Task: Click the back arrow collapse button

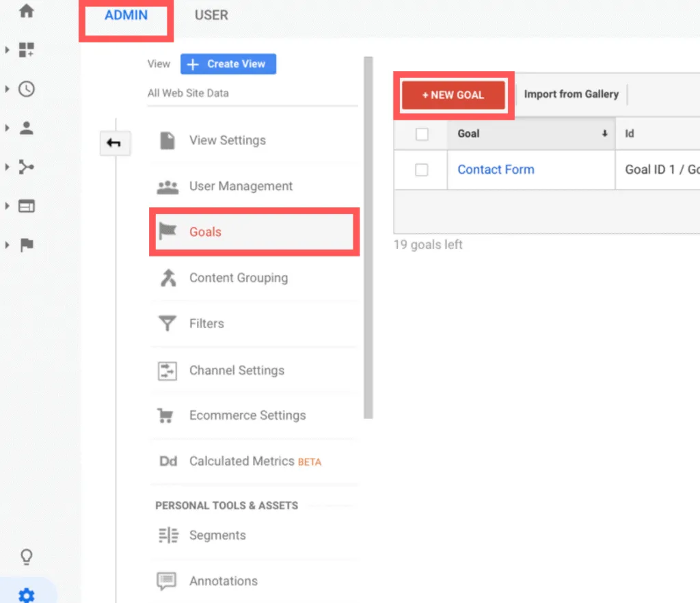Action: pos(114,143)
